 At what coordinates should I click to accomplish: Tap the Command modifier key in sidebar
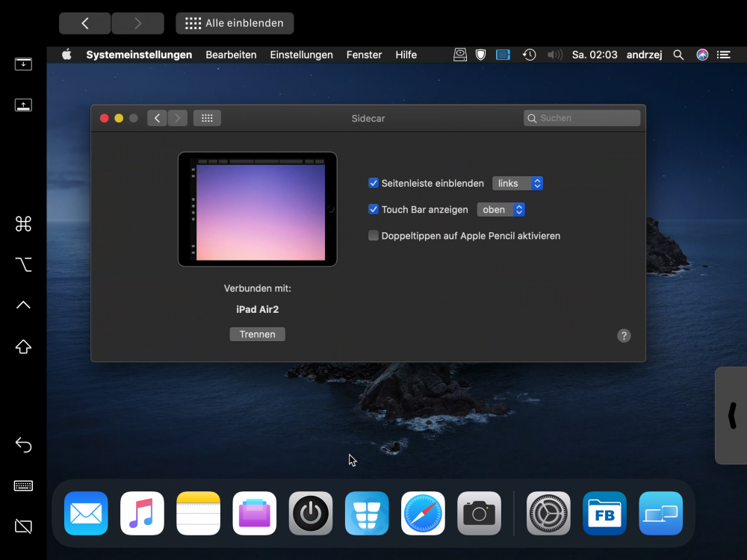[23, 223]
